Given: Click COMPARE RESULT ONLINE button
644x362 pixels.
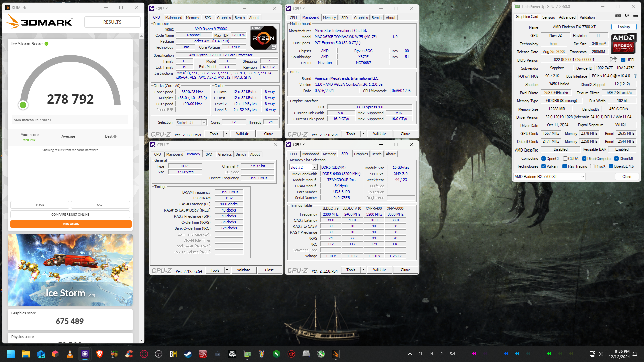Looking at the screenshot, I should [x=70, y=214].
